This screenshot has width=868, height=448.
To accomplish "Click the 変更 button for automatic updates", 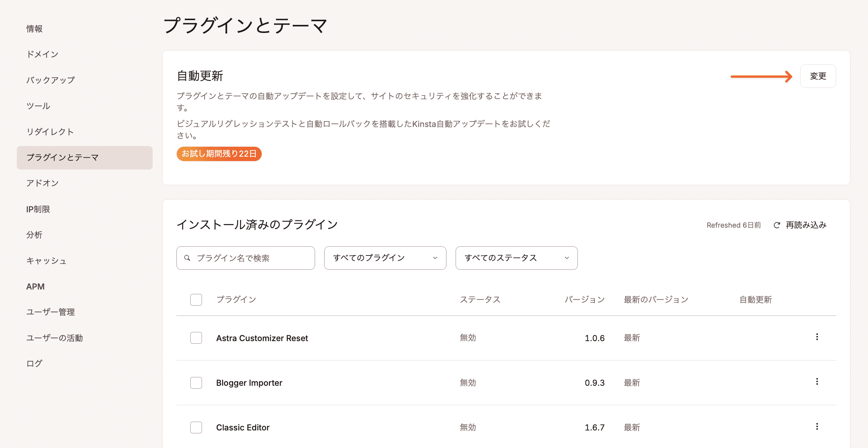I will [x=818, y=76].
